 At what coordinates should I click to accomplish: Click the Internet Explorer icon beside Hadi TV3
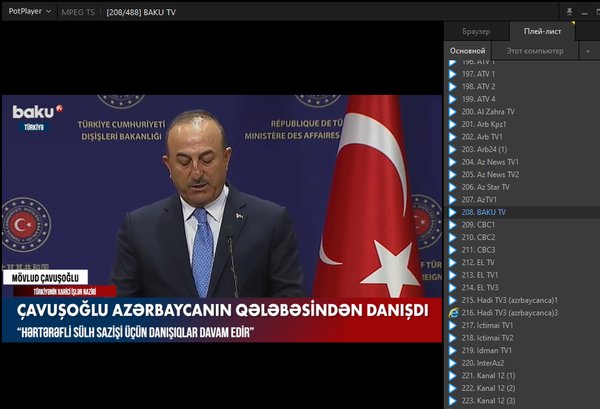[x=452, y=313]
